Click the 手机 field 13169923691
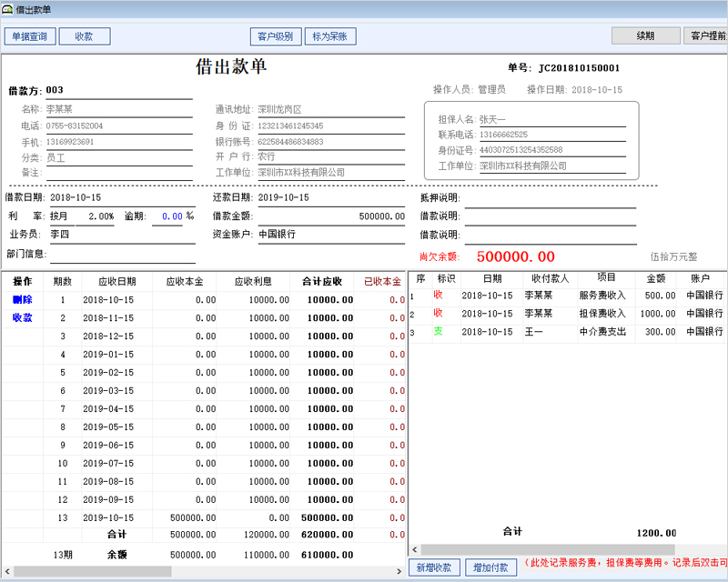The height and width of the screenshot is (582, 728). click(119, 142)
